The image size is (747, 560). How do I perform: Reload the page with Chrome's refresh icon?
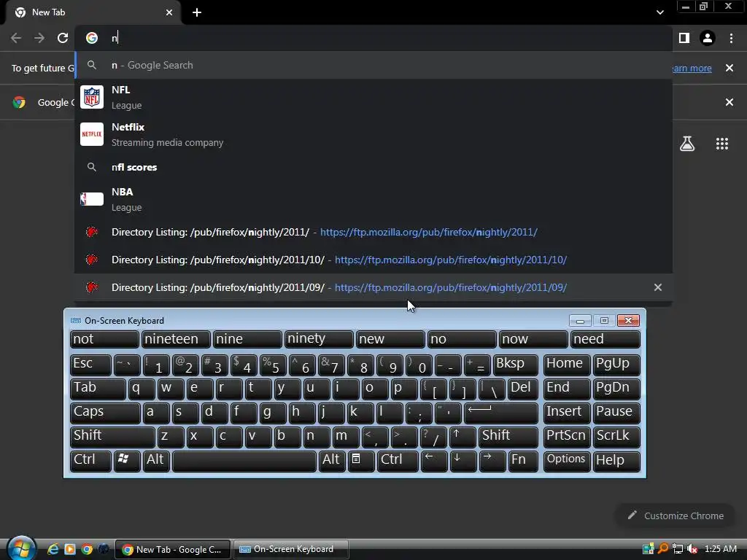63,38
